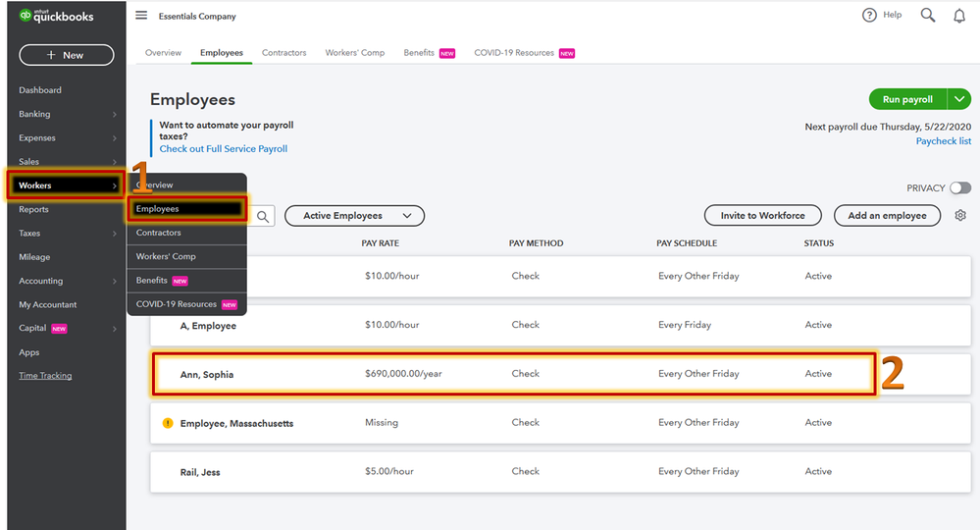Click the $5.00/hour pay rate
Screen dimensions: 980x530
(x=389, y=471)
